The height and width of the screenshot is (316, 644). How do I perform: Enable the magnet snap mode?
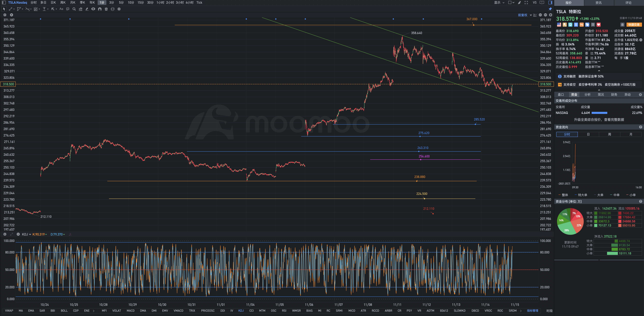click(100, 9)
